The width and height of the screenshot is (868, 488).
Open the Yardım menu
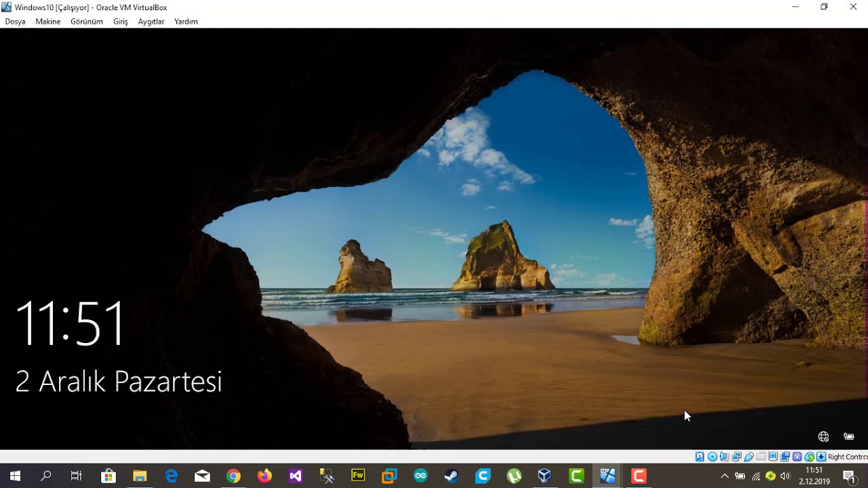click(x=186, y=22)
